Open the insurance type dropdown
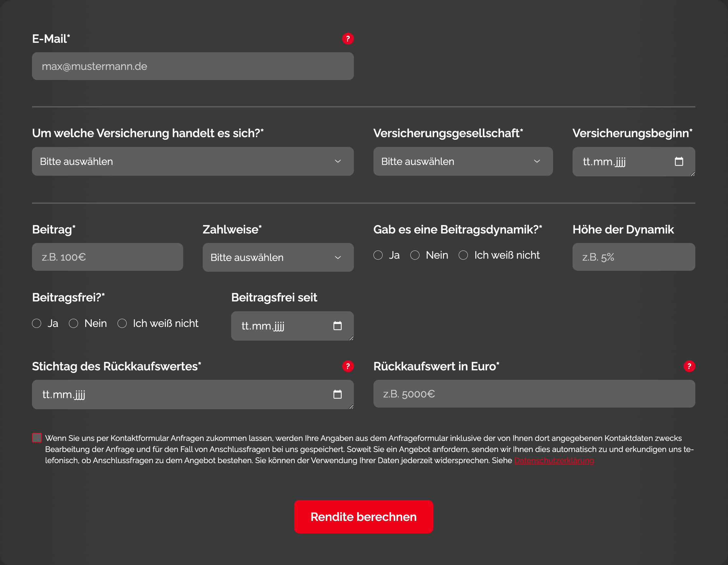This screenshot has width=728, height=565. coord(193,161)
